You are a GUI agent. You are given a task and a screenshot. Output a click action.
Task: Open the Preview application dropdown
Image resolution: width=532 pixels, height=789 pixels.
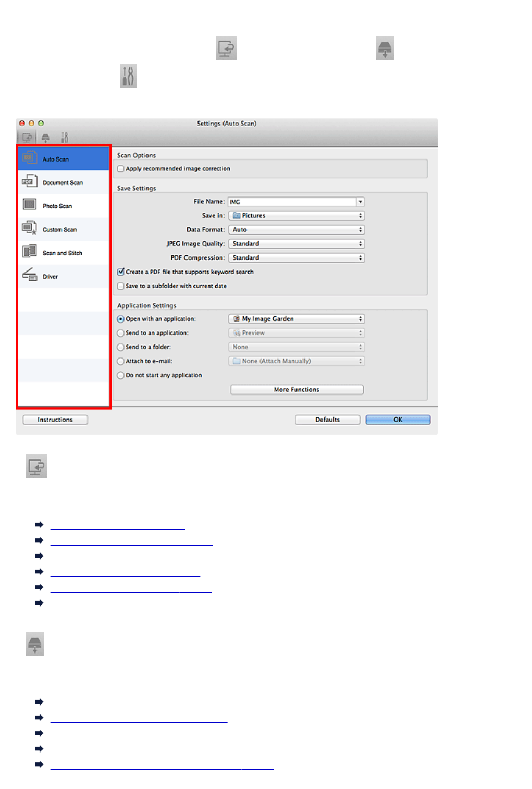coord(296,333)
